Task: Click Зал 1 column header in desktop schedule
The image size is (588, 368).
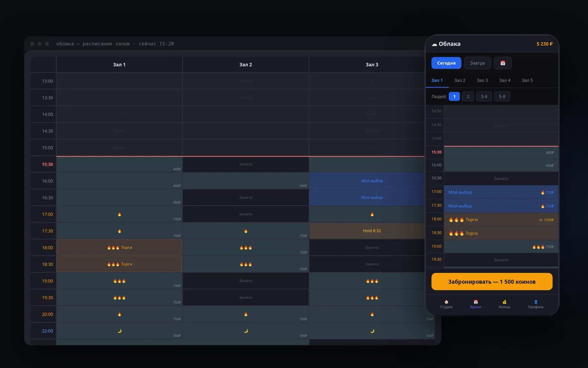Action: click(119, 65)
